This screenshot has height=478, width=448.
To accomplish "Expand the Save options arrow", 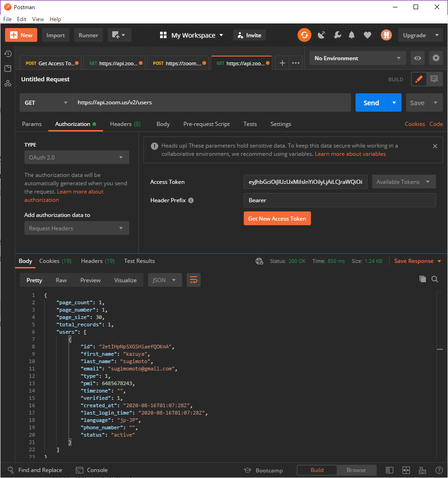I will 436,102.
